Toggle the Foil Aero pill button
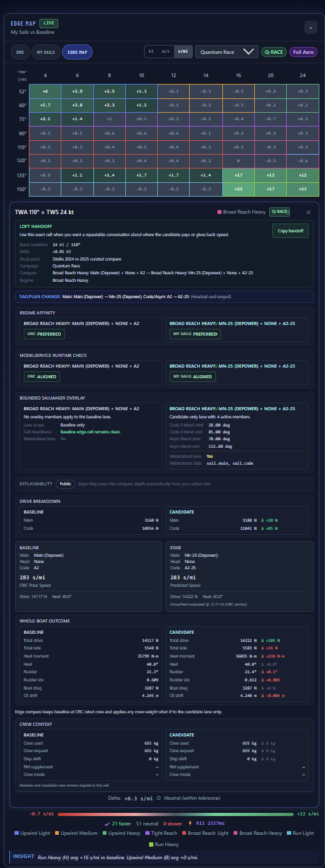Screen dimensions: 325x868 click(304, 52)
